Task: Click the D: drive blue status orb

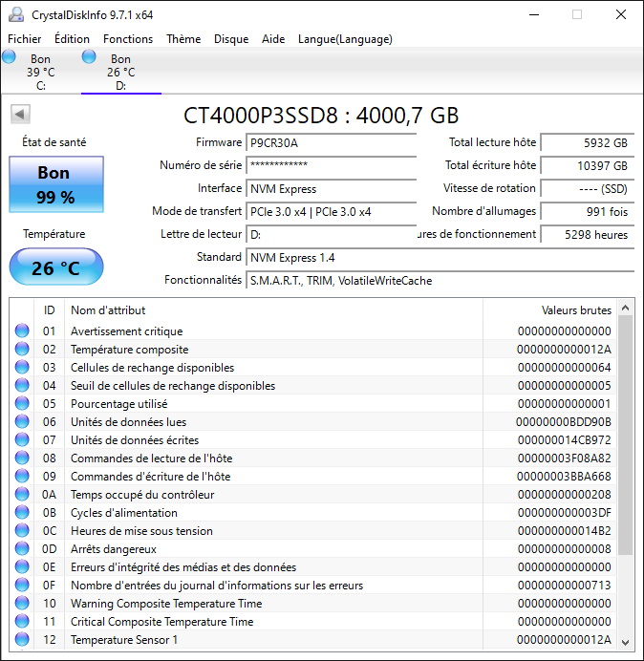Action: coord(89,57)
